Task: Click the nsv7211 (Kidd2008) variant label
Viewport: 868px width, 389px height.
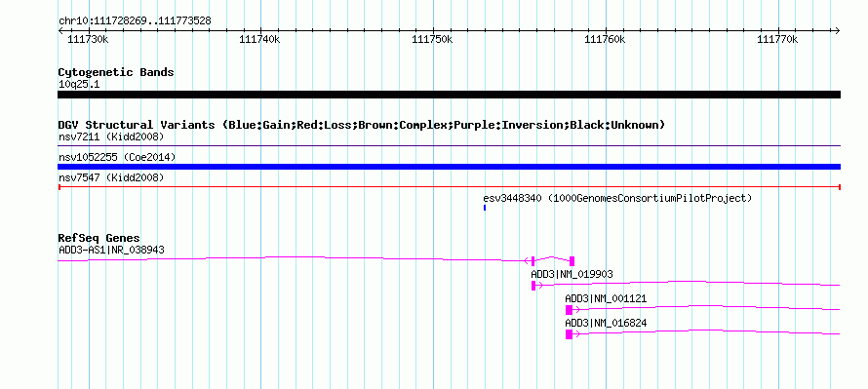Action: pyautogui.click(x=111, y=136)
